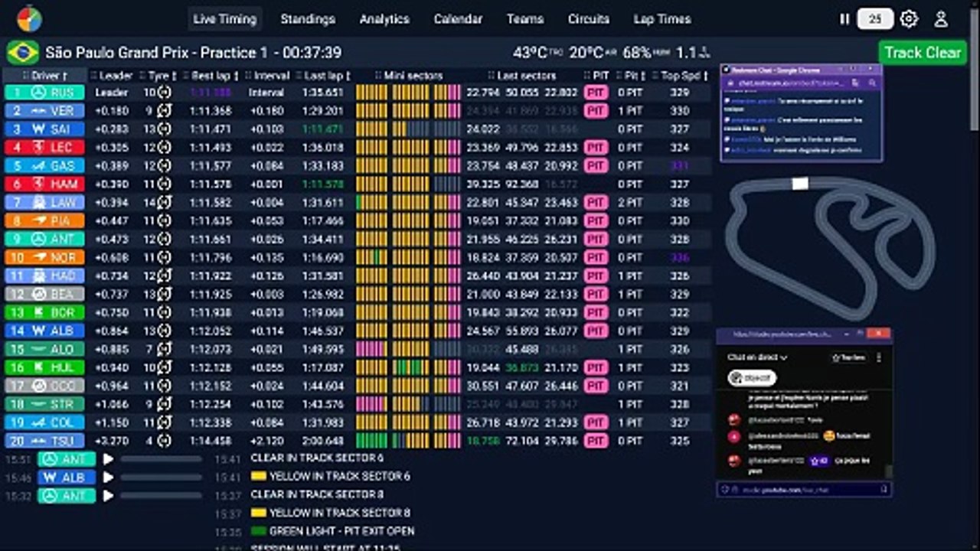Click the Alpine logo in GAS tag
The height and width of the screenshot is (551, 980).
[38, 166]
